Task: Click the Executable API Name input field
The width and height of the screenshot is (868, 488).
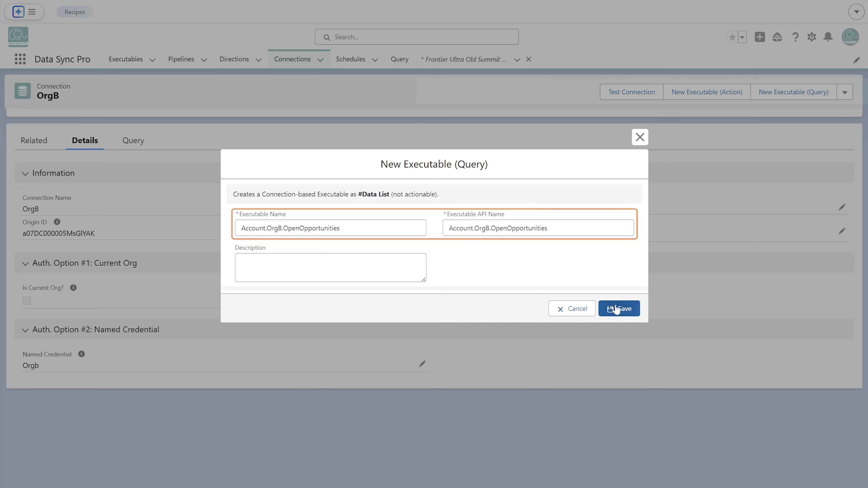Action: click(x=538, y=228)
